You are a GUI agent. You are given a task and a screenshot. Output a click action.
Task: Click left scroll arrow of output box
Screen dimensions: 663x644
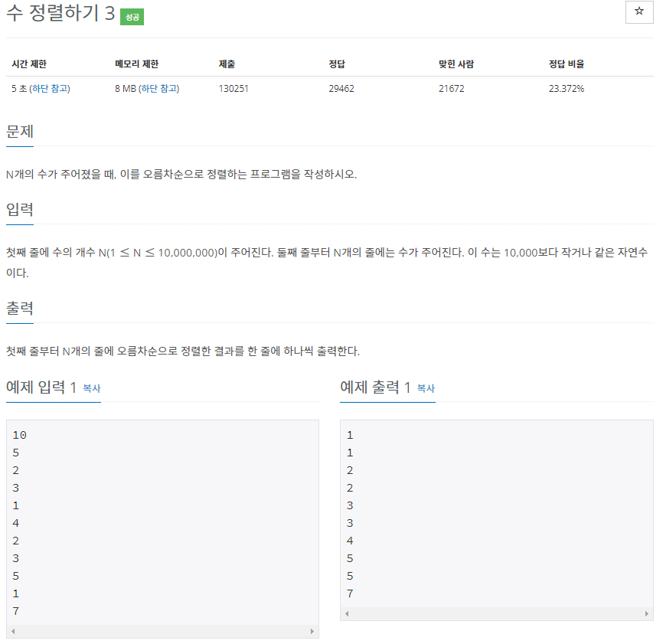(347, 613)
